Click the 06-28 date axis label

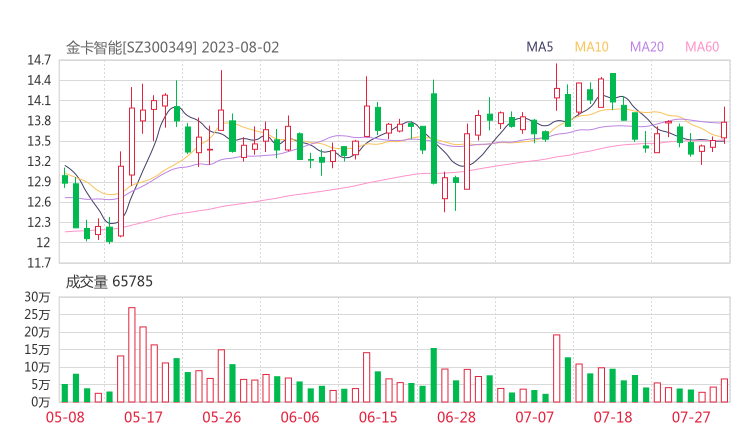pyautogui.click(x=456, y=417)
